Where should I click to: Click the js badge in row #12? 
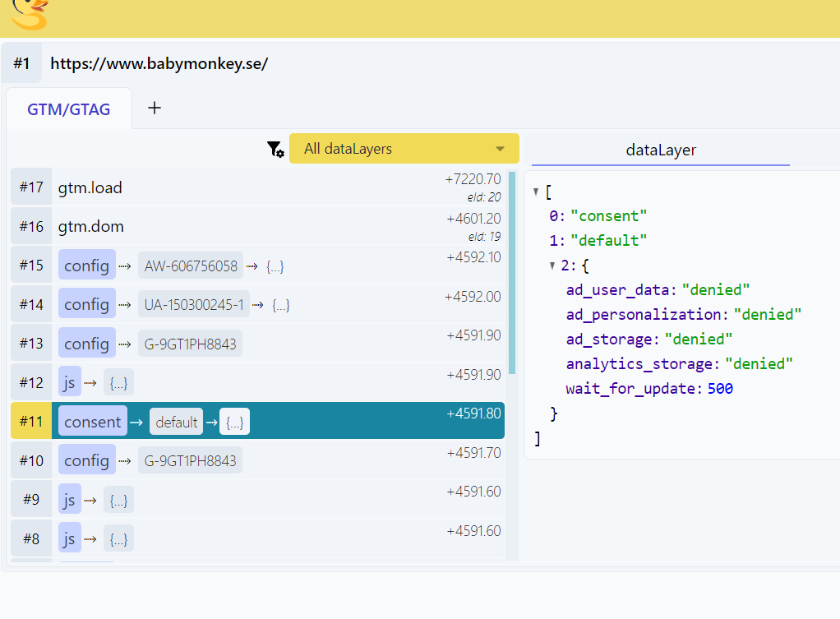pyautogui.click(x=69, y=382)
